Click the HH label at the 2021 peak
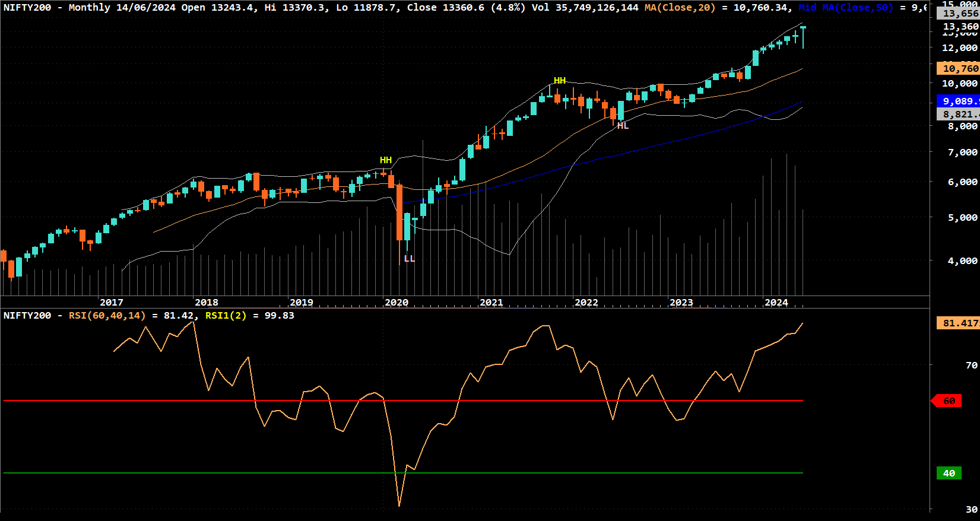This screenshot has width=980, height=521. (560, 81)
